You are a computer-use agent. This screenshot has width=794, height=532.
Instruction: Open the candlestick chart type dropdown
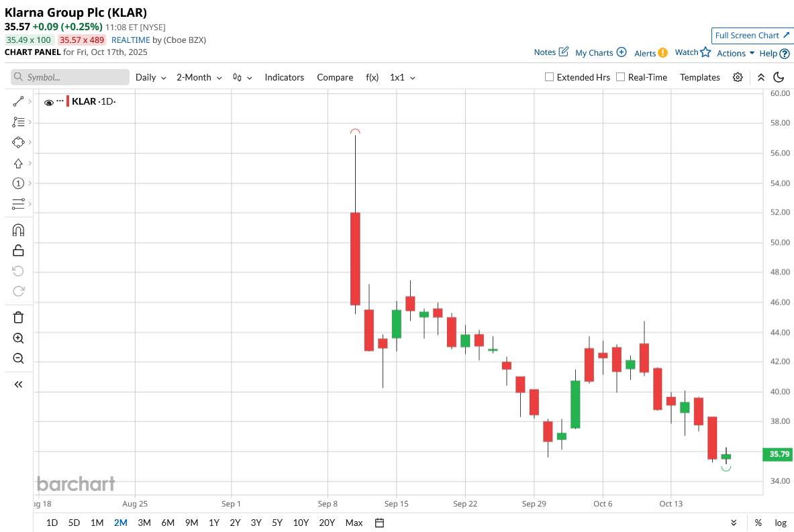click(242, 77)
